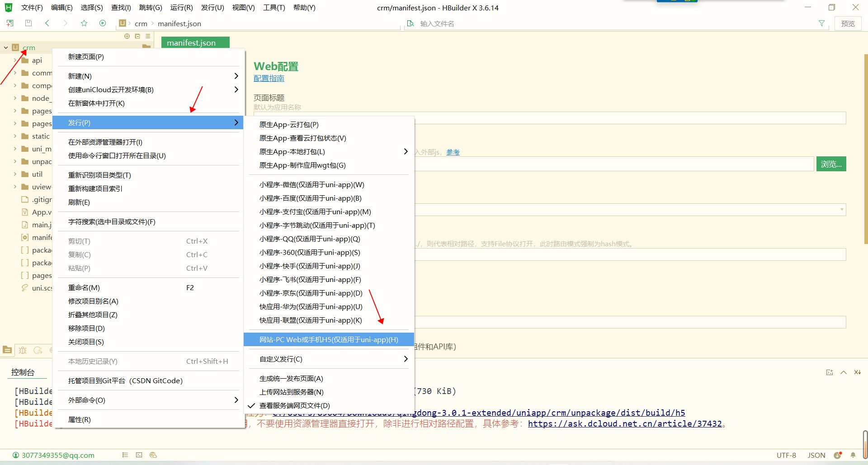Image resolution: width=868 pixels, height=465 pixels.
Task: Click the outline list icon in status bar
Action: (x=125, y=455)
